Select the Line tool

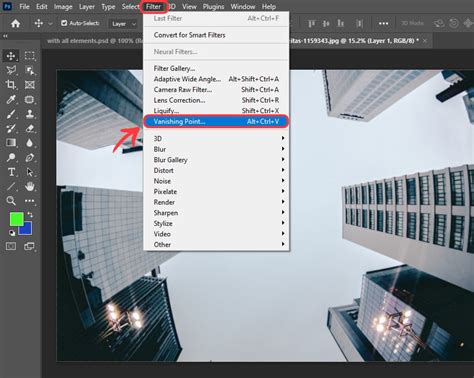click(x=11, y=186)
